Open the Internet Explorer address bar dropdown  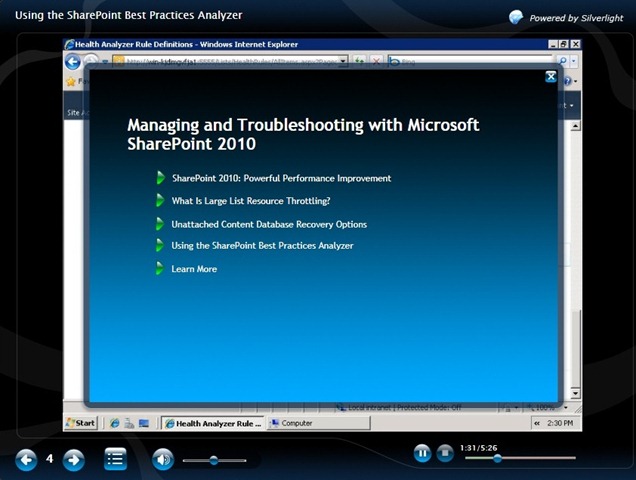[343, 61]
